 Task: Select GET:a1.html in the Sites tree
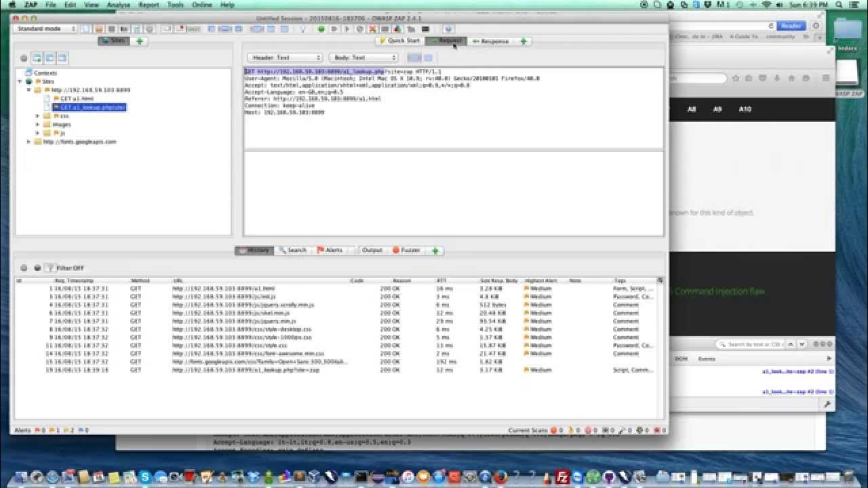coord(73,98)
